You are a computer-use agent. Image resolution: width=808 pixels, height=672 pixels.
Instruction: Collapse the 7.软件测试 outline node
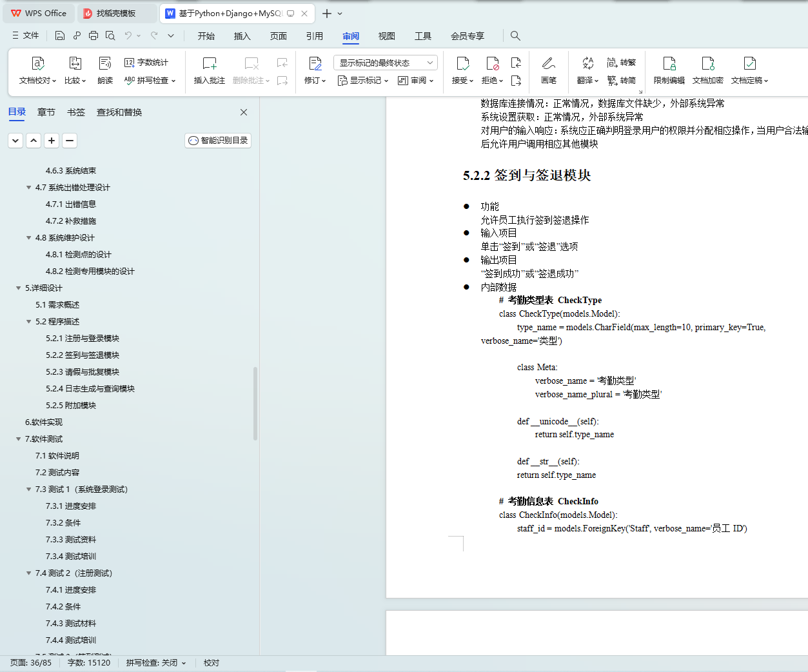pyautogui.click(x=18, y=439)
